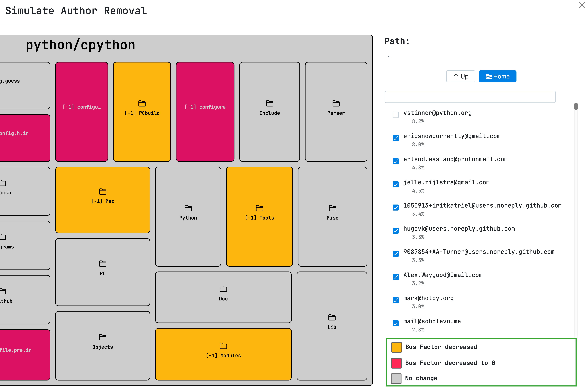
Task: Click the Bus Factor decreased orange swatch
Action: [396, 347]
